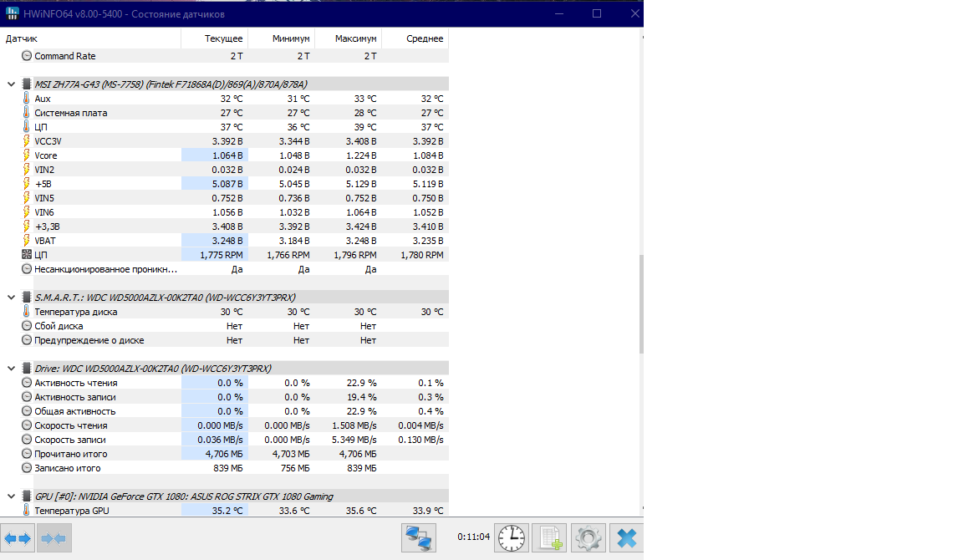This screenshot has width=963, height=560.
Task: Select Записано итого row label
Action: 68,468
